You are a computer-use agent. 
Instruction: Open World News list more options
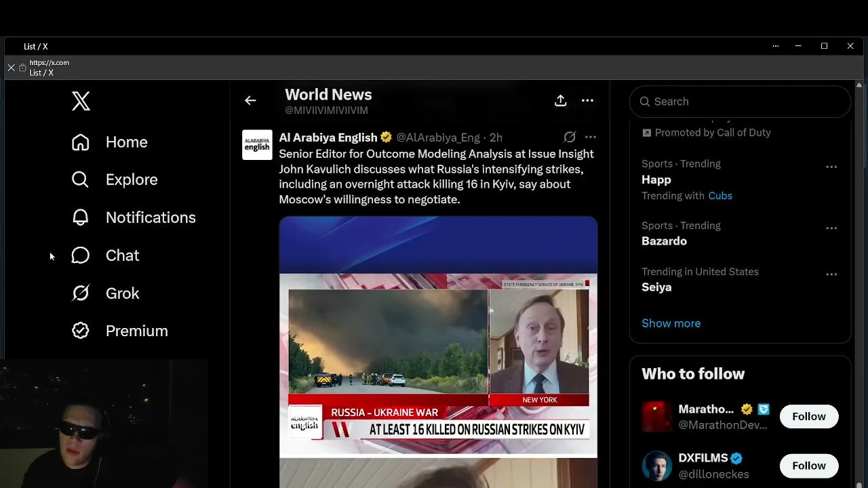[587, 101]
